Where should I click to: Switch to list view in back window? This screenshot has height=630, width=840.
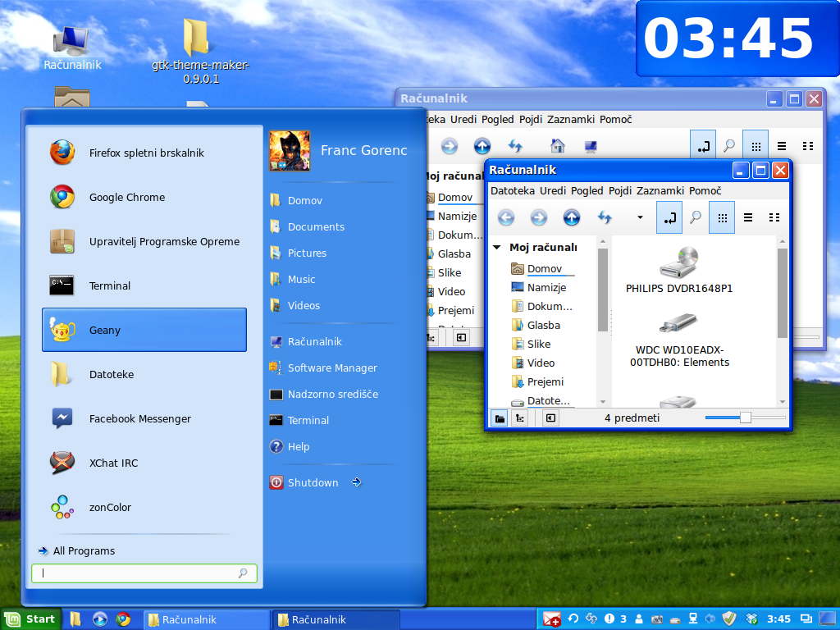coord(782,146)
